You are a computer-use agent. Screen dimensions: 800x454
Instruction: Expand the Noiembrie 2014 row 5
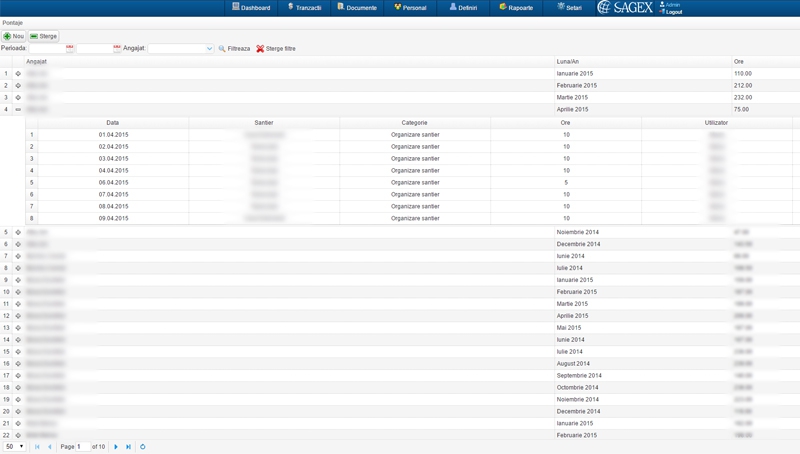[x=18, y=232]
